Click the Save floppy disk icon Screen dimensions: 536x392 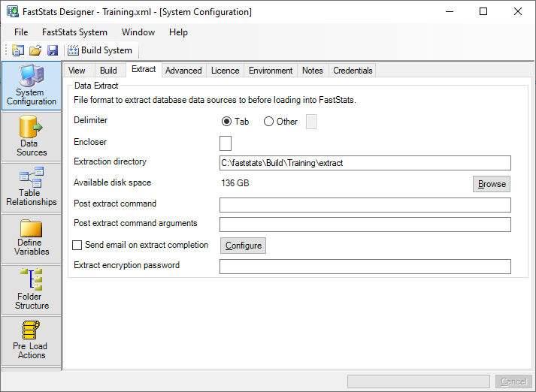[53, 50]
